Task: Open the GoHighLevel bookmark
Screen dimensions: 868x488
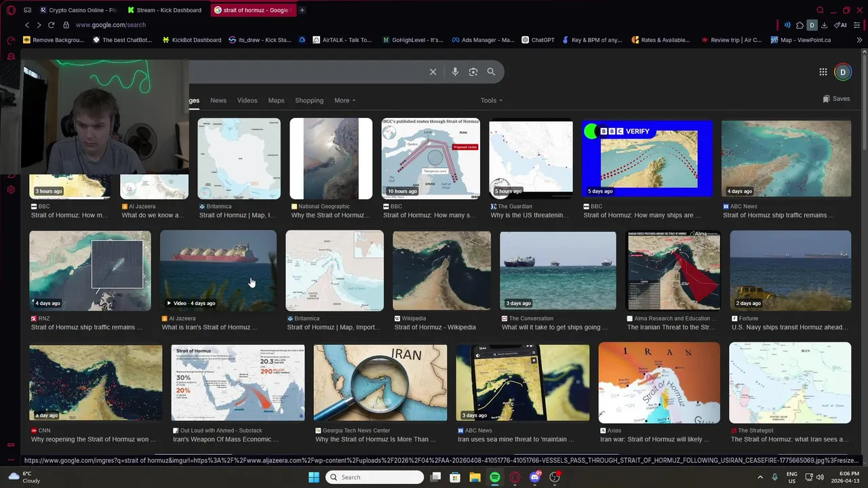Action: (412, 40)
